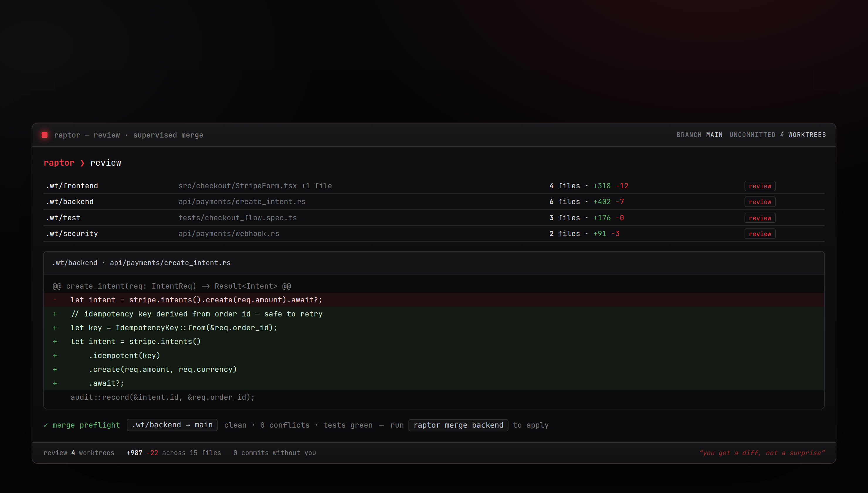Open review for .wt/backend worktree
868x493 pixels.
pyautogui.click(x=760, y=202)
